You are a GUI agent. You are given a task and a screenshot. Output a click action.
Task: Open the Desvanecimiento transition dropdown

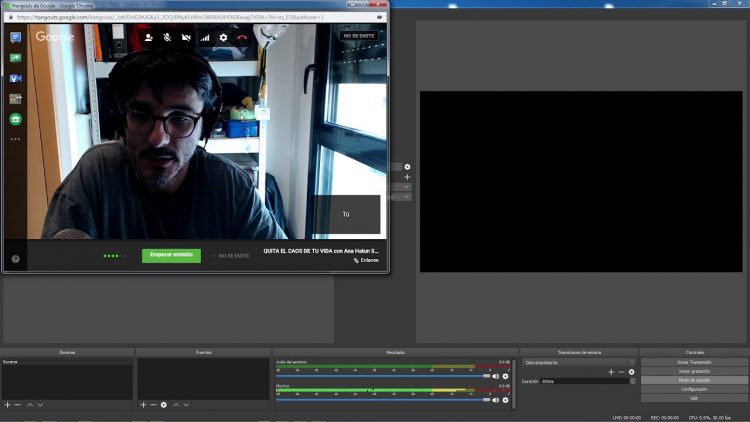tap(579, 363)
